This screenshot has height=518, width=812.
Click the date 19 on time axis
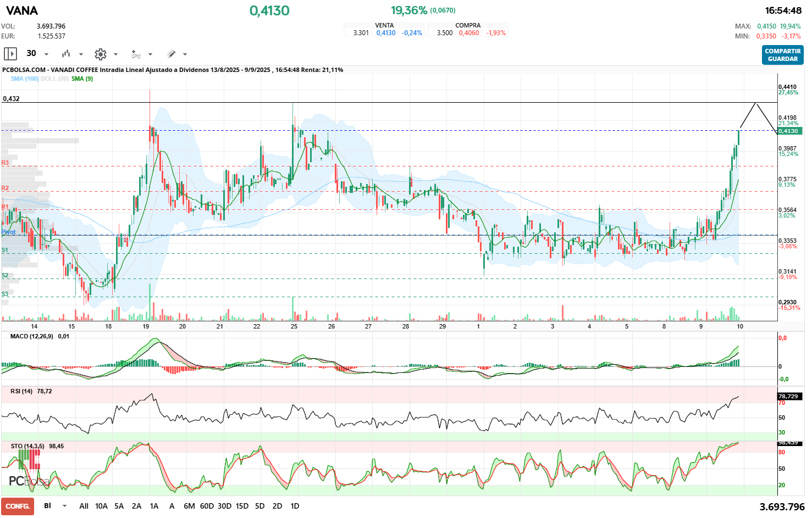[x=146, y=326]
